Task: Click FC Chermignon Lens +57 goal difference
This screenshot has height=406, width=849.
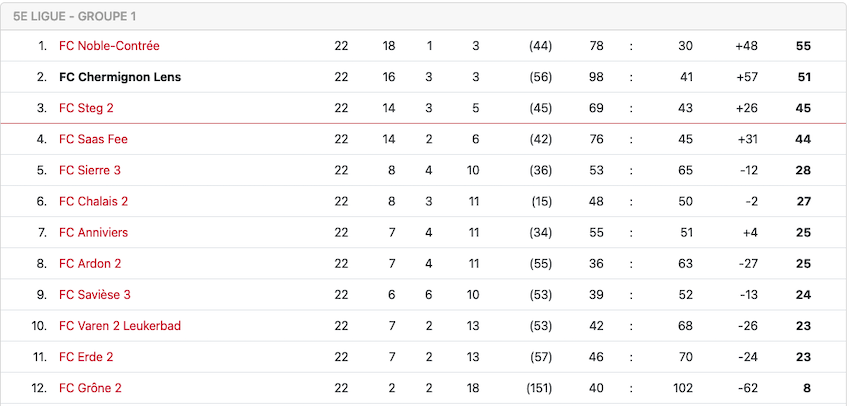Action: (745, 77)
